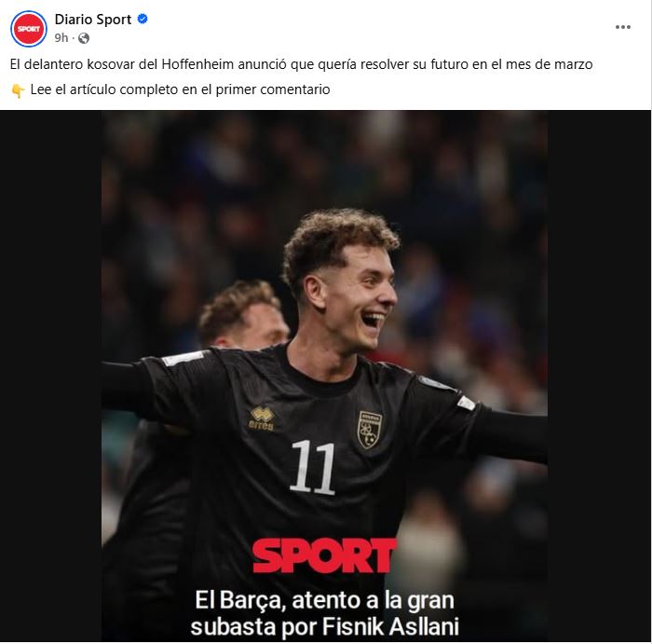The height and width of the screenshot is (644, 652).
Task: Click the public globe privacy icon
Action: (84, 38)
